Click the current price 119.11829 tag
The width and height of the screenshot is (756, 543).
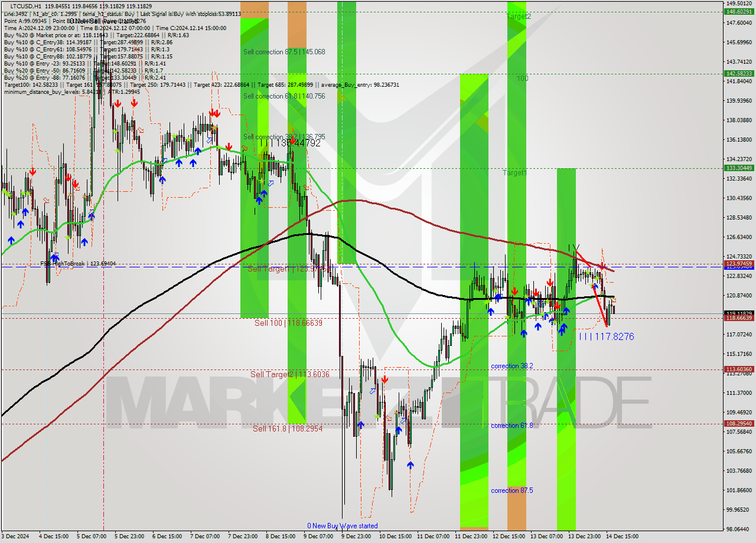739,313
